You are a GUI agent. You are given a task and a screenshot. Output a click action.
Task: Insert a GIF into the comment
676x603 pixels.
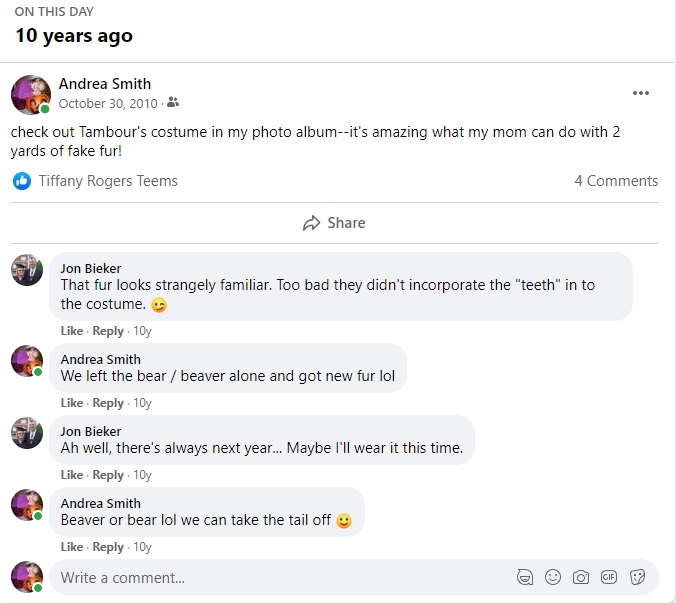tap(609, 577)
